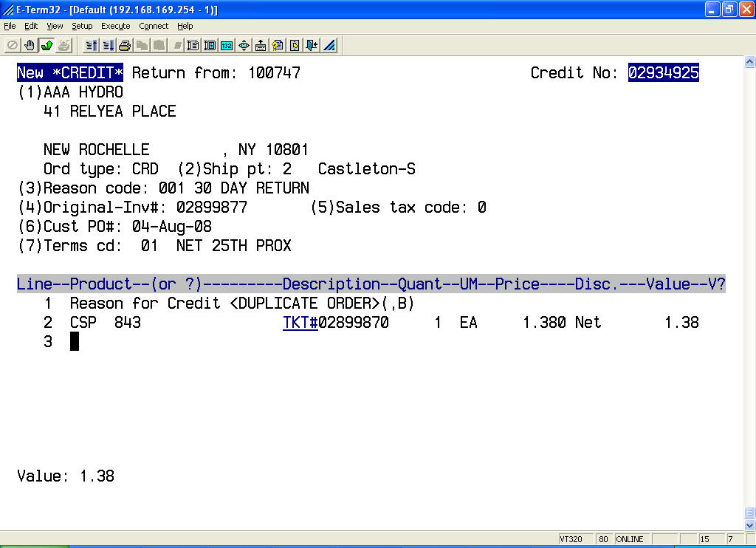Click the cursor block on line 3

75,341
